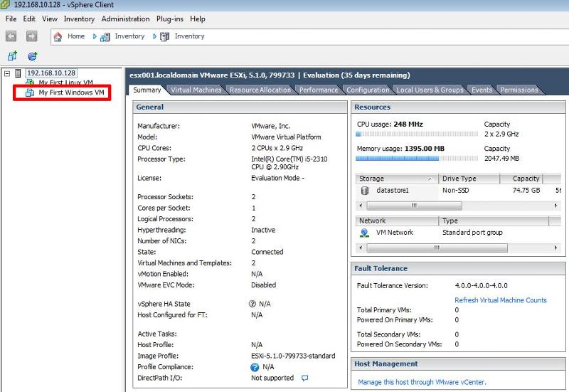Select My First Windows VM in tree
This screenshot has height=392, width=569.
(x=72, y=92)
